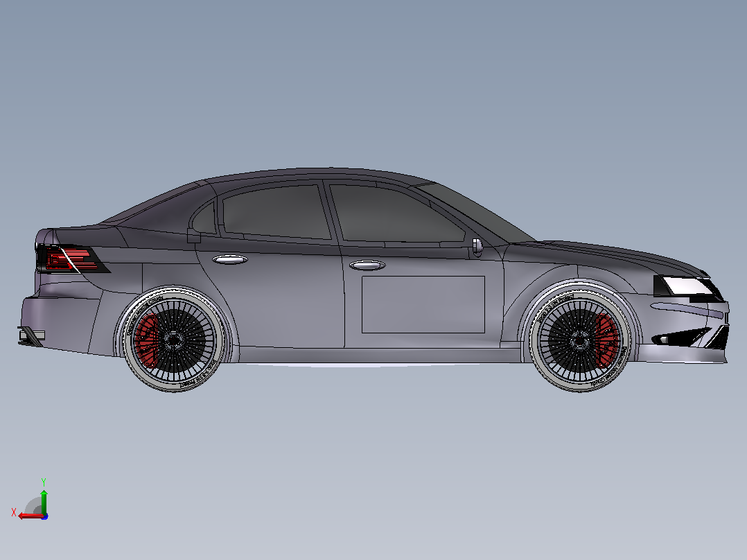Viewport: 747px width, 560px height.
Task: Click the rear door window glass
Action: (x=276, y=211)
